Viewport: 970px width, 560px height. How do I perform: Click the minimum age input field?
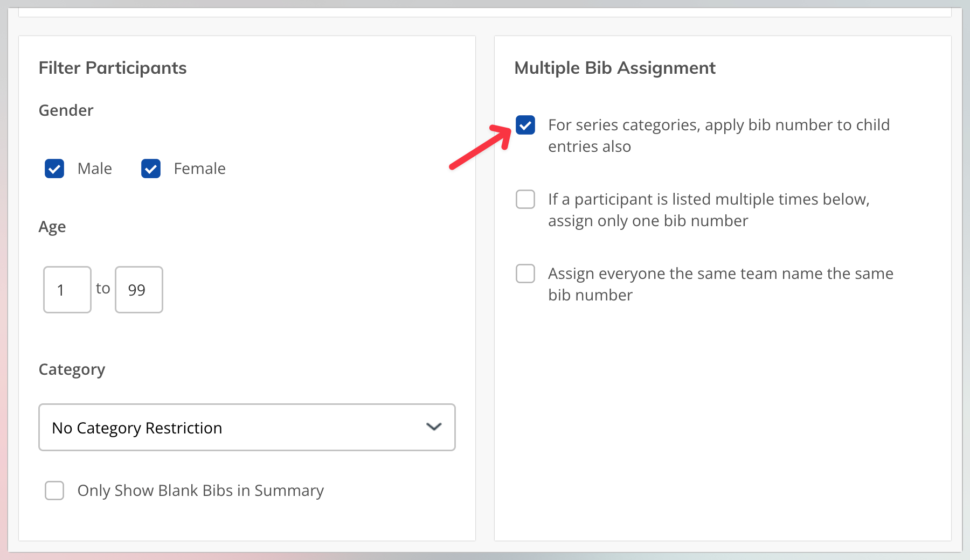(67, 290)
